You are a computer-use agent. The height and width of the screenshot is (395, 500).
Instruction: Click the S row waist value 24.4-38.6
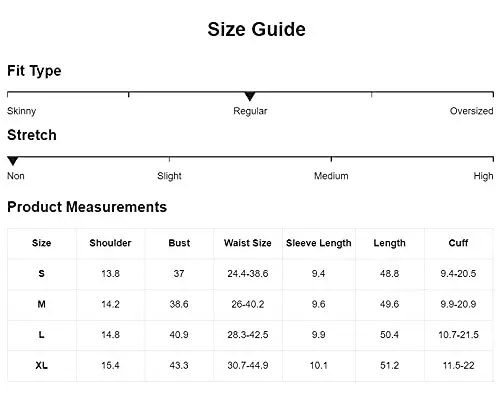[x=248, y=274]
